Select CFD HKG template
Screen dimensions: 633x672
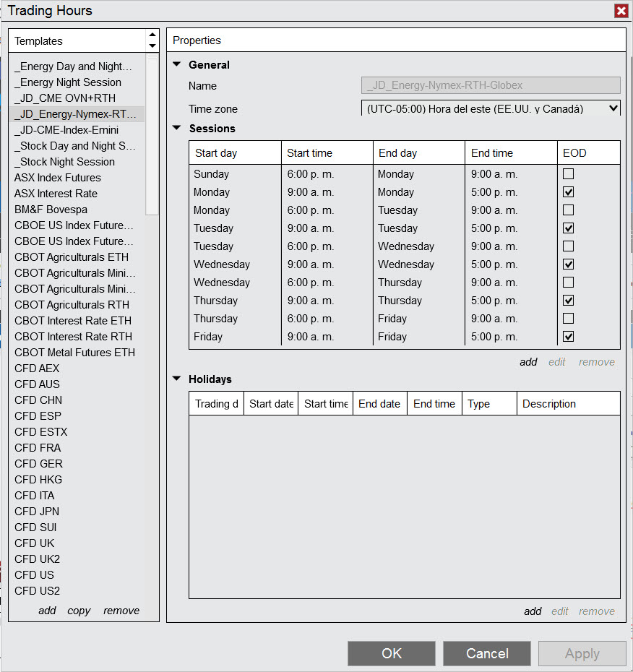pos(77,480)
